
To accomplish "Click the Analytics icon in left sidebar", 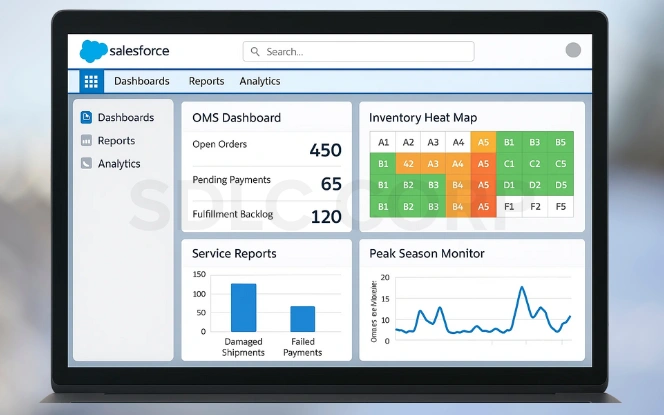I will (87, 164).
